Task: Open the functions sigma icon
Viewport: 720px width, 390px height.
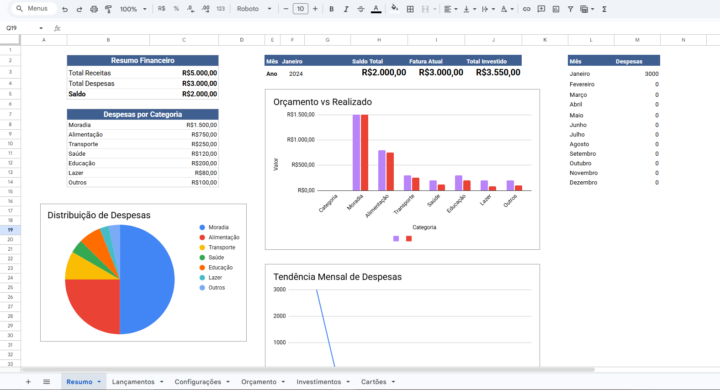Action: (604, 9)
